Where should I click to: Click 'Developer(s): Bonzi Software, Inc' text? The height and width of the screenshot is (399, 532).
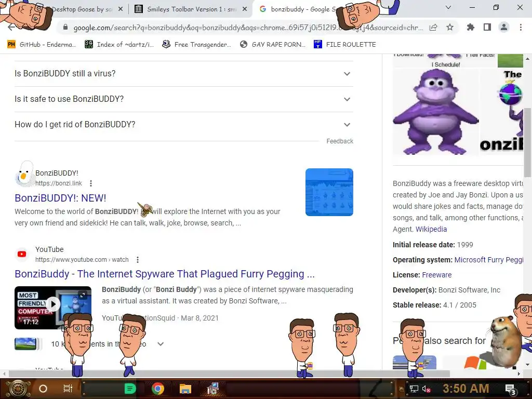(x=446, y=290)
